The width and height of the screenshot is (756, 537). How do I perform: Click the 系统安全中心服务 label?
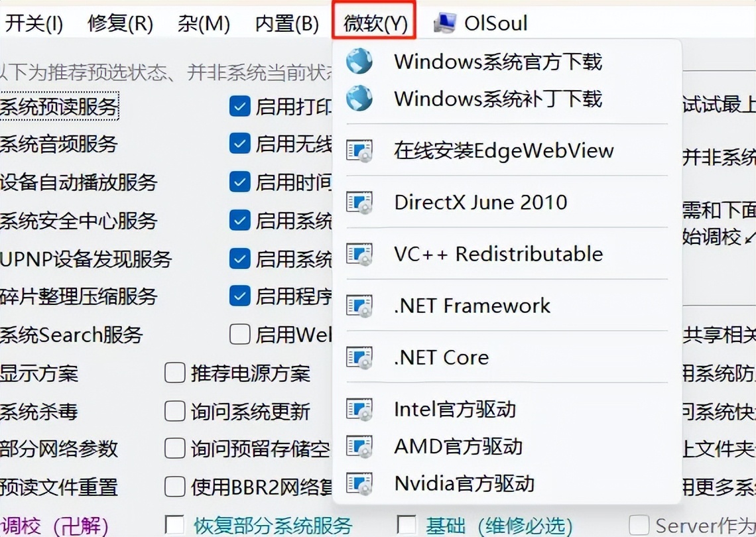(x=79, y=220)
